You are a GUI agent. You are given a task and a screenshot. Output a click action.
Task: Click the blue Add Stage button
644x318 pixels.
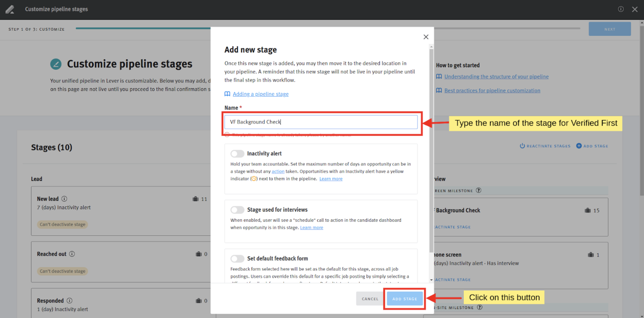click(404, 299)
